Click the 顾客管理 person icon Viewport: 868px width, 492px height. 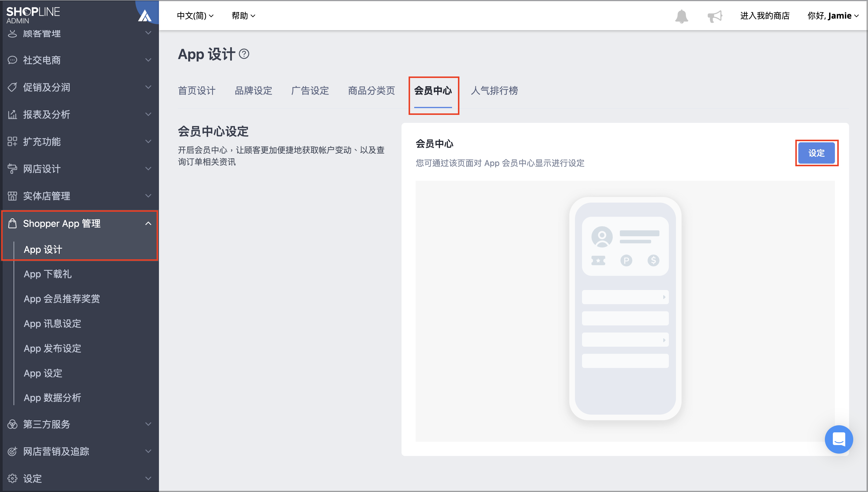tap(12, 33)
